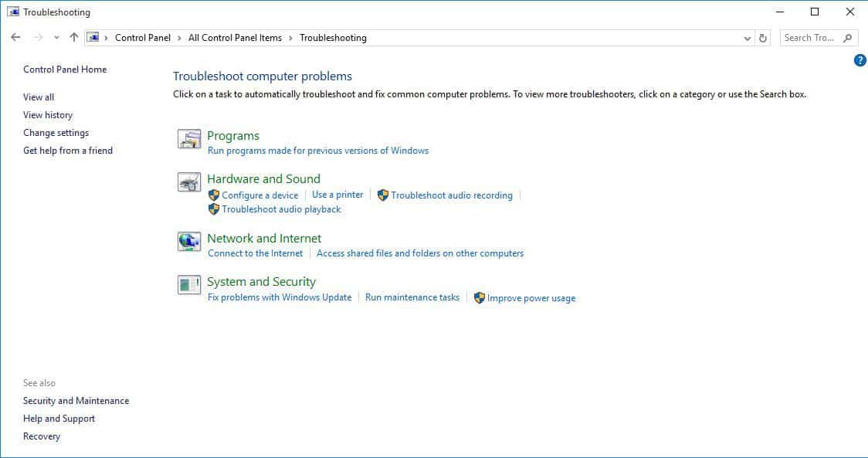Screen dimensions: 868x458
Task: Navigate up one level with the up arrow
Action: (73, 36)
